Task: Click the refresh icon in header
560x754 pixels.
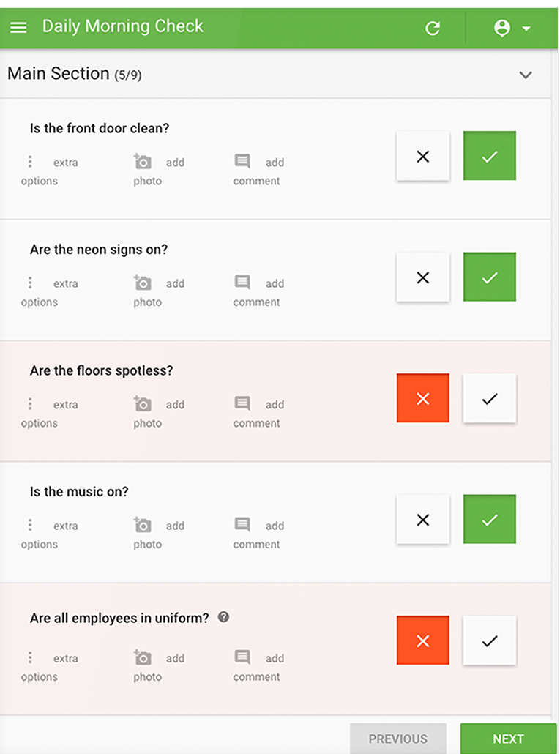Action: (433, 29)
